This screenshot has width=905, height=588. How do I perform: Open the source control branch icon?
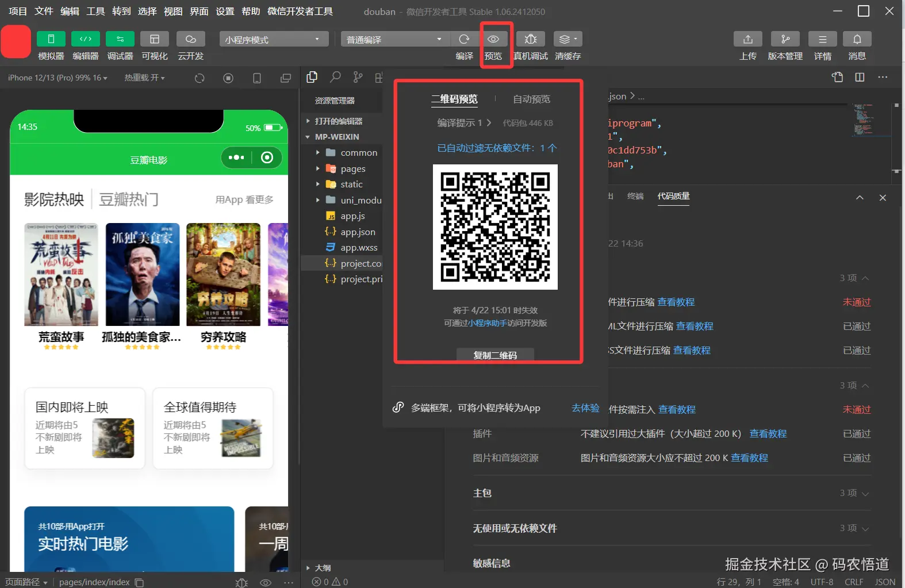(358, 77)
